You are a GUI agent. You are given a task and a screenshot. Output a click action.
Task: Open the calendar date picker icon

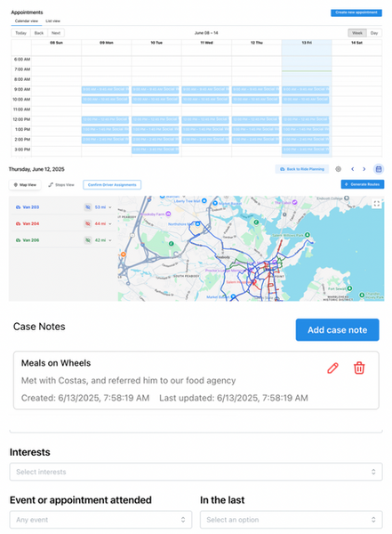(x=379, y=169)
